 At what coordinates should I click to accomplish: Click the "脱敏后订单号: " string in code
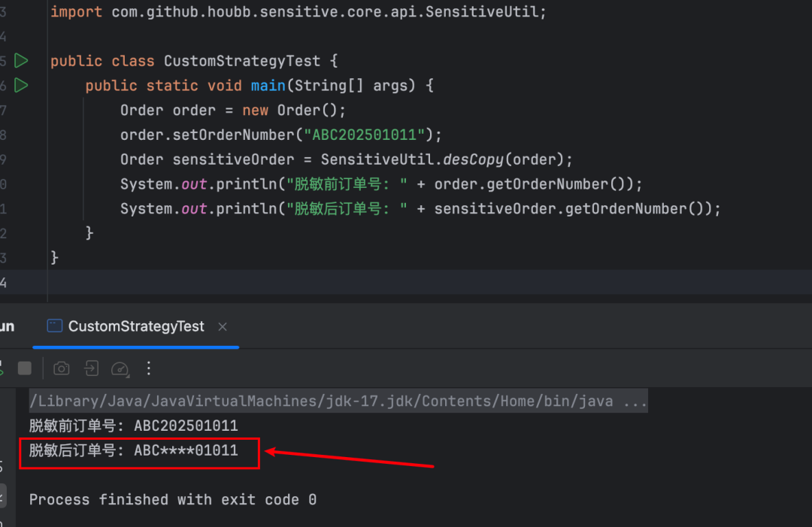coord(347,209)
